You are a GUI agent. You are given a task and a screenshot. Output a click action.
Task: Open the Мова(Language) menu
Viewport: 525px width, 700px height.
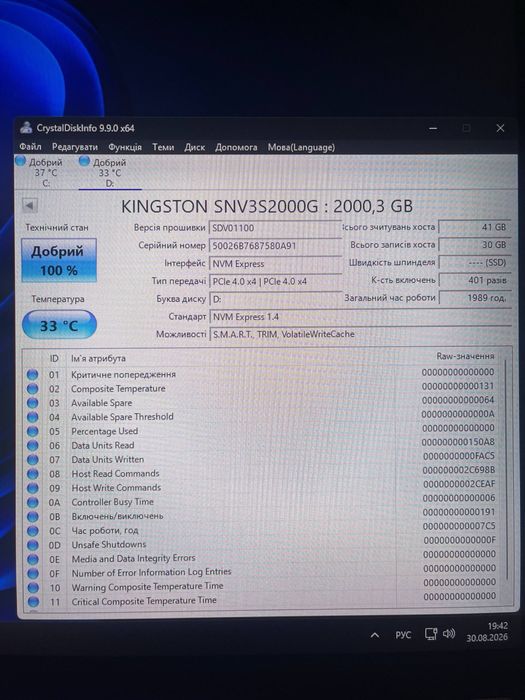(x=301, y=147)
